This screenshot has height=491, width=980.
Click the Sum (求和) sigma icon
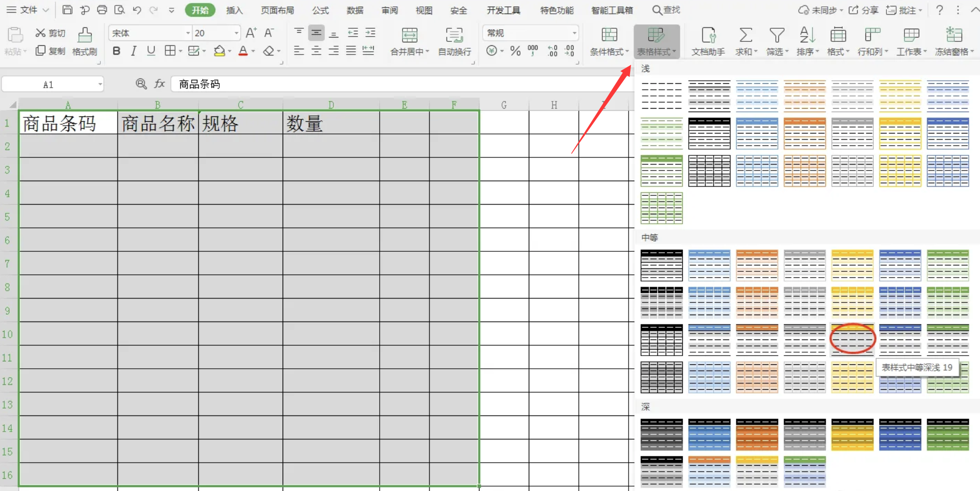(x=745, y=36)
